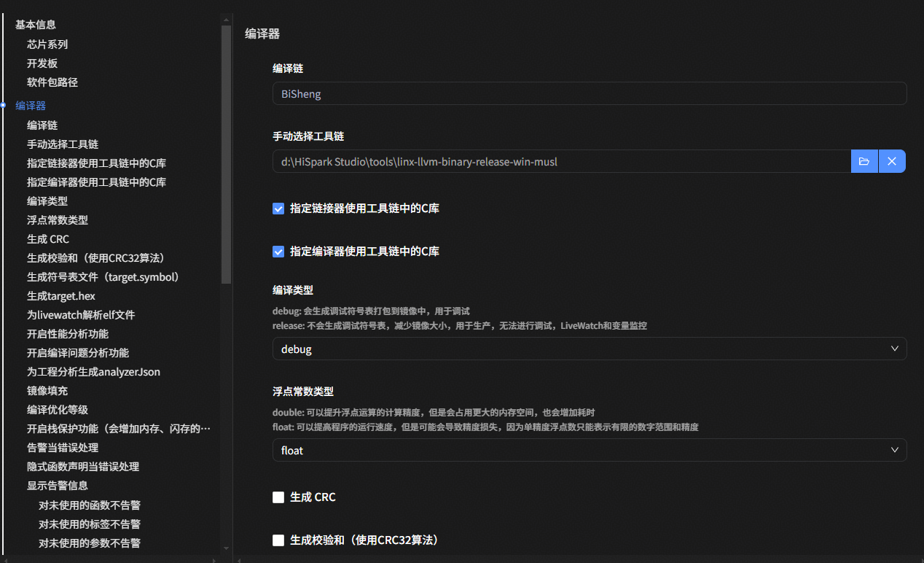Open 浮点常数类型 float dropdown
924x563 pixels.
590,450
